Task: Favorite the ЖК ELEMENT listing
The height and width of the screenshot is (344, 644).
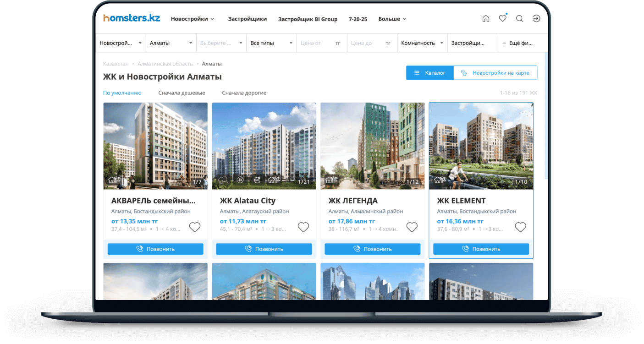Action: pos(520,227)
